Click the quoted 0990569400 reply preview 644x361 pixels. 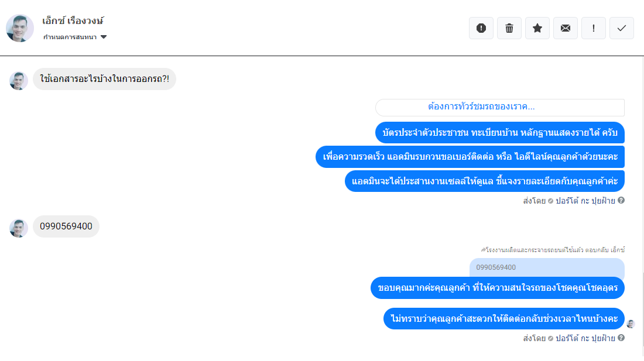tap(547, 267)
